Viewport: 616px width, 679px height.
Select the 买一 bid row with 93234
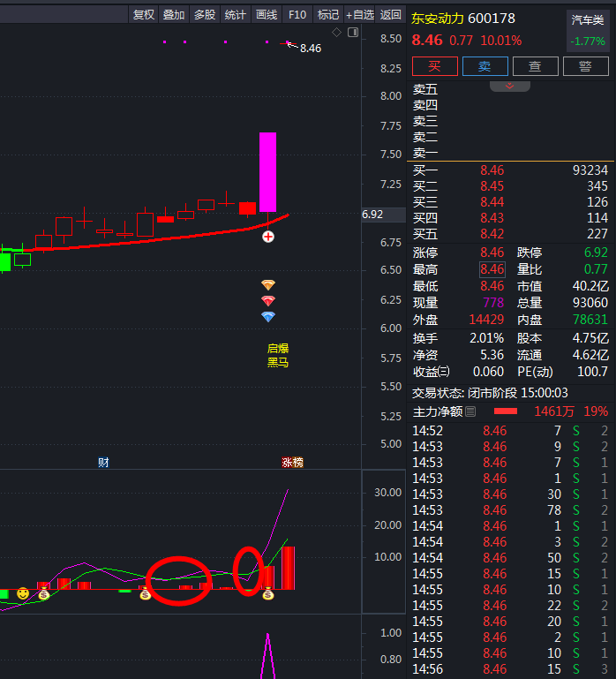pos(510,170)
